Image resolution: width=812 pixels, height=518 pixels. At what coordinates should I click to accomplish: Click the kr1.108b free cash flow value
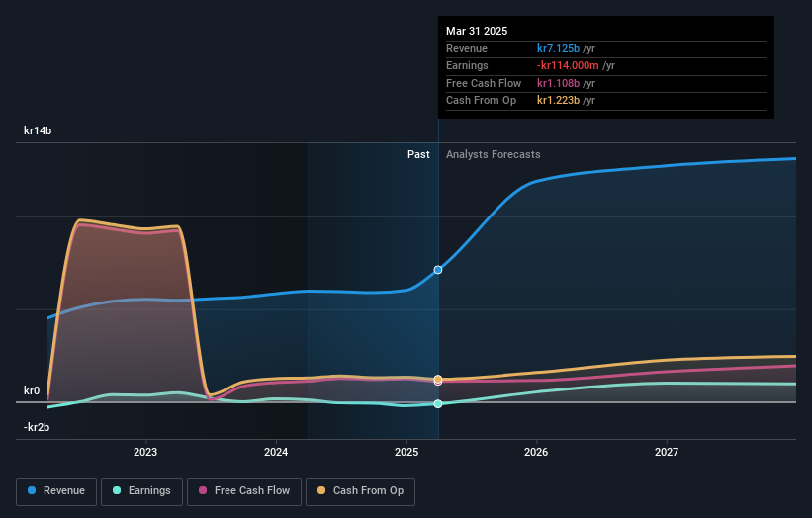pyautogui.click(x=558, y=83)
